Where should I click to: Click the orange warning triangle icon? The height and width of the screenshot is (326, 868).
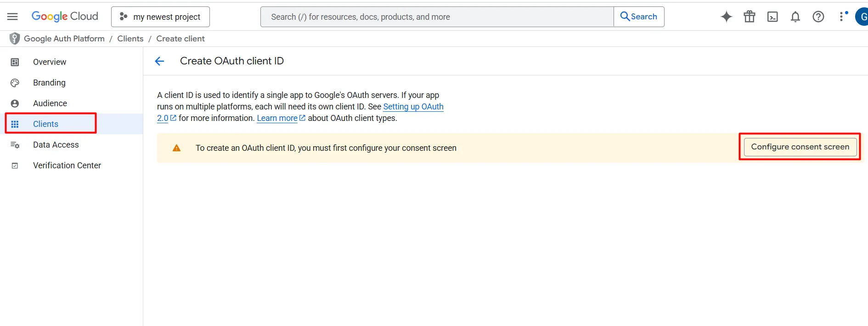click(x=176, y=148)
